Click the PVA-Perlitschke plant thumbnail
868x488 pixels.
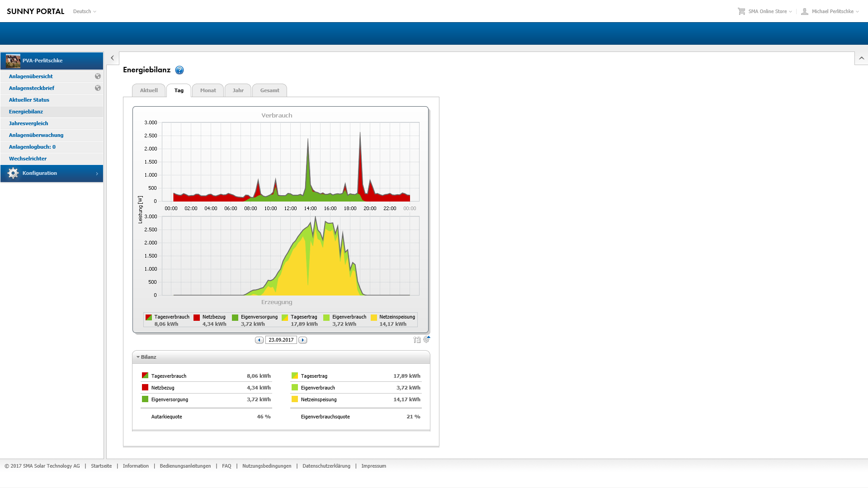point(13,61)
